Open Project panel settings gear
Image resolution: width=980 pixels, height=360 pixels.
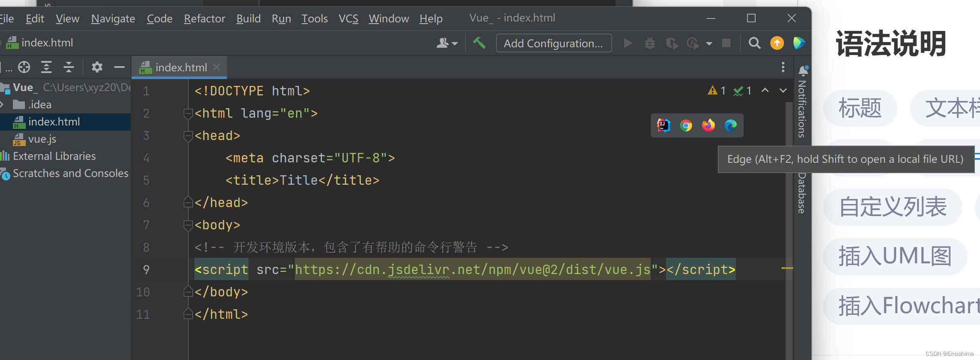pos(97,67)
